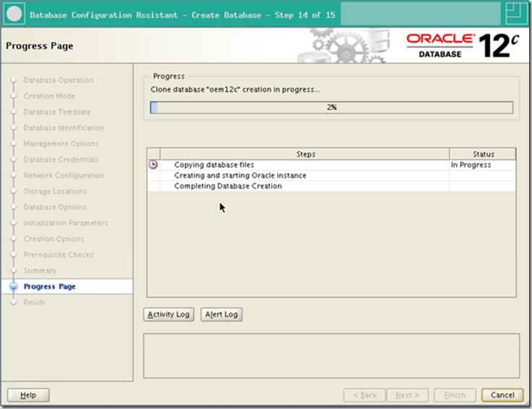532x409 pixels.
Task: Select Database Credentials step in sidebar
Action: 61,160
